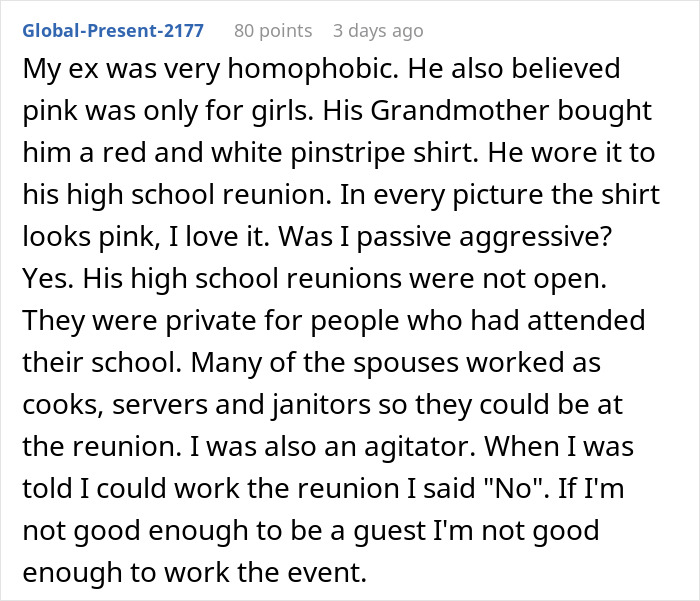
Task: Open the "3 days ago" timestamp permalink
Action: pyautogui.click(x=378, y=30)
